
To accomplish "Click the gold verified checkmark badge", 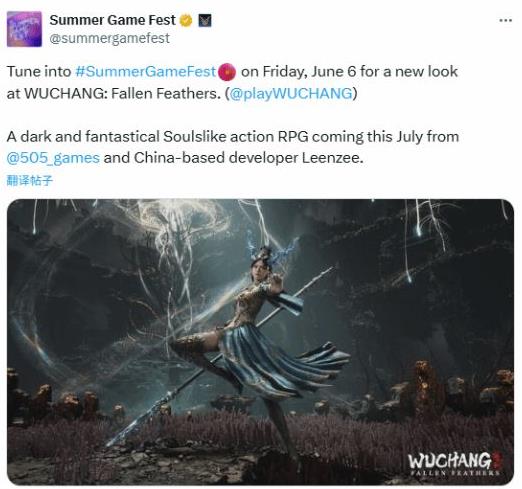I will pos(186,21).
